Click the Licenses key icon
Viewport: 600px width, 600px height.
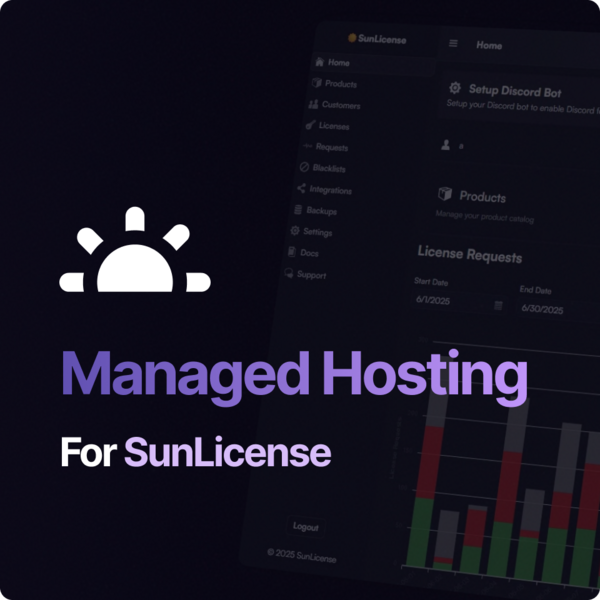click(310, 125)
